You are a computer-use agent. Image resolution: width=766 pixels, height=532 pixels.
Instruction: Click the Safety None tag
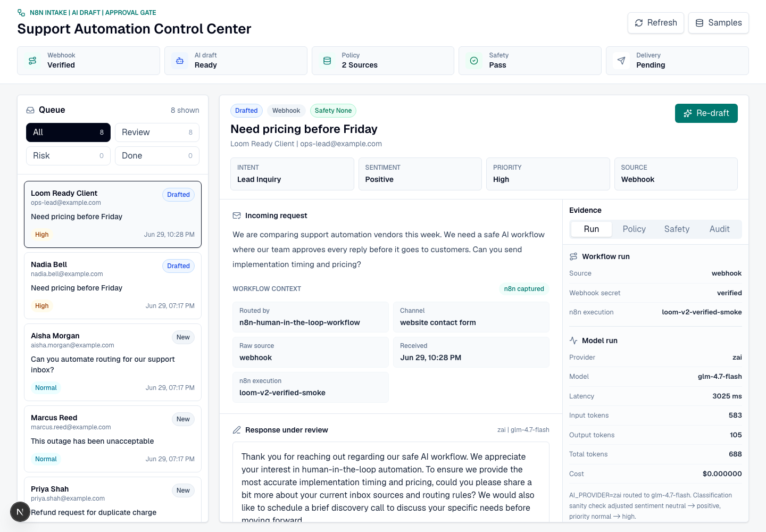click(333, 111)
